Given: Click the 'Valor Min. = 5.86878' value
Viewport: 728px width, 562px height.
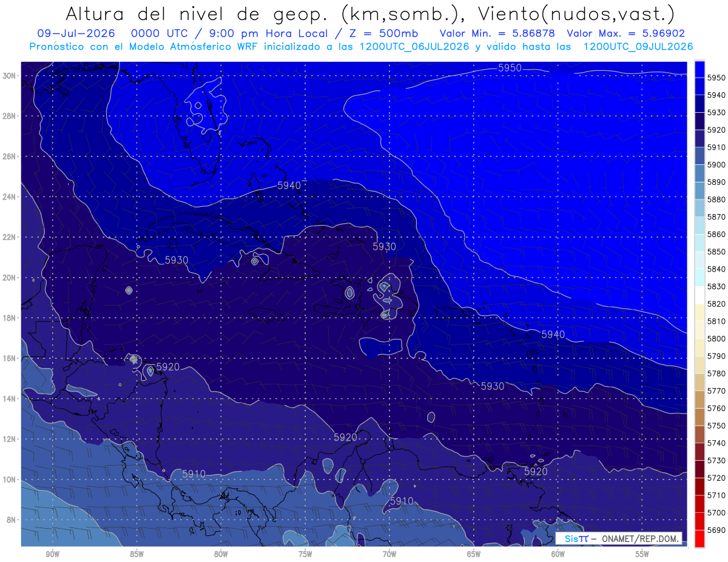Looking at the screenshot, I should tap(497, 33).
